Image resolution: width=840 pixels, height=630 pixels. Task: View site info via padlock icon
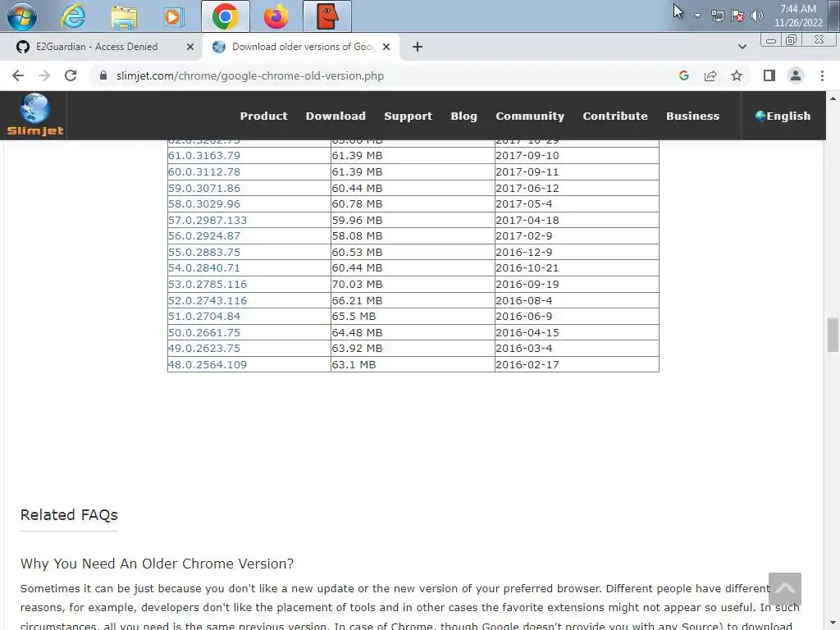[103, 75]
